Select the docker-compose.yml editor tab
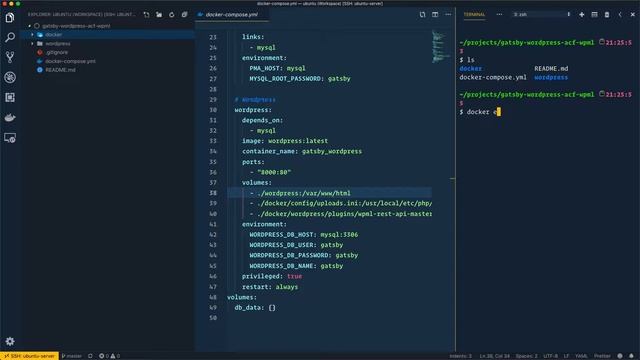The image size is (640, 360). coord(232,15)
